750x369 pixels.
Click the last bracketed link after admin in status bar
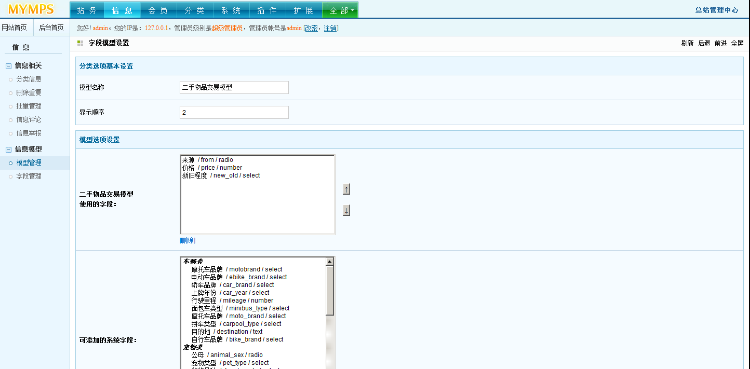point(331,28)
